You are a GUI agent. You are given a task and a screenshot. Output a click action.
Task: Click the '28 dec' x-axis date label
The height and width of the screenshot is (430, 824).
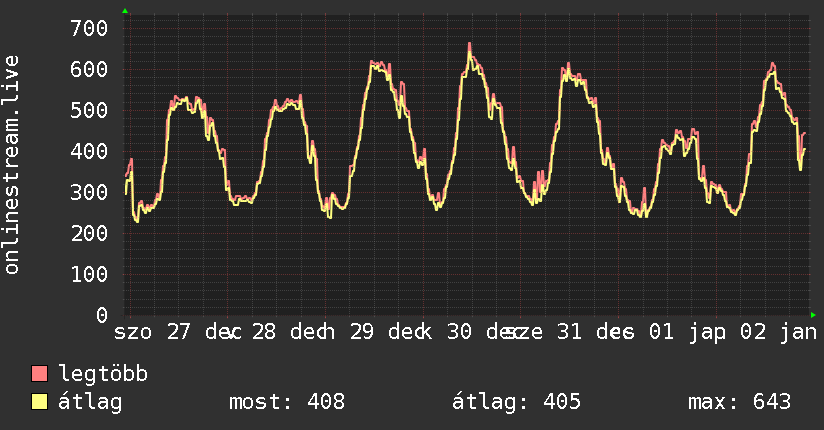point(292,332)
